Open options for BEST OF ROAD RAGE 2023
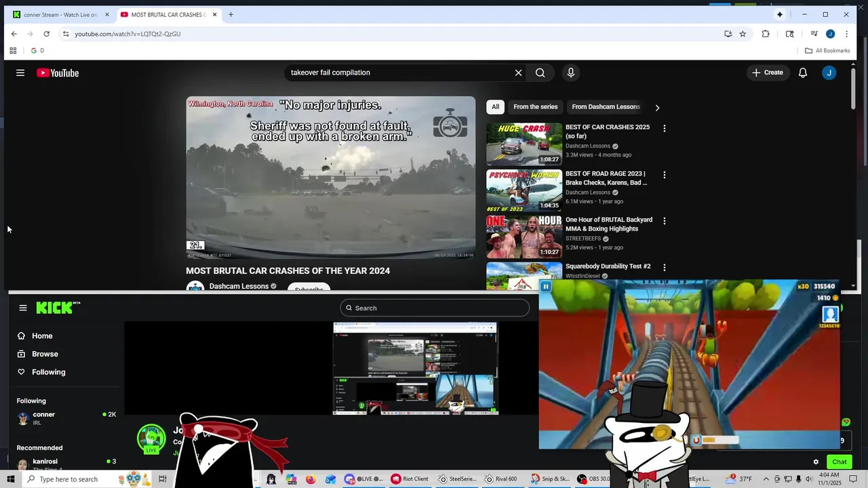The image size is (868, 488). pyautogui.click(x=665, y=175)
